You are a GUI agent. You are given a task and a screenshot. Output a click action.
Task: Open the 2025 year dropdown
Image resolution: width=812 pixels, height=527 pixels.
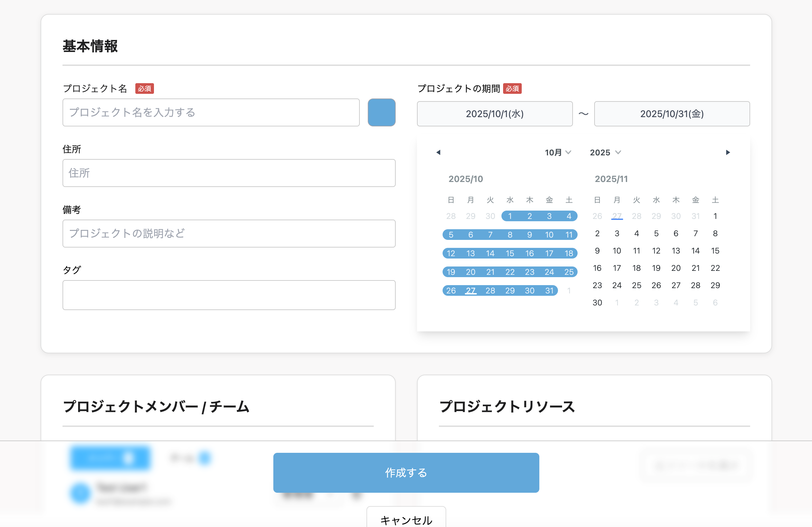[605, 152]
